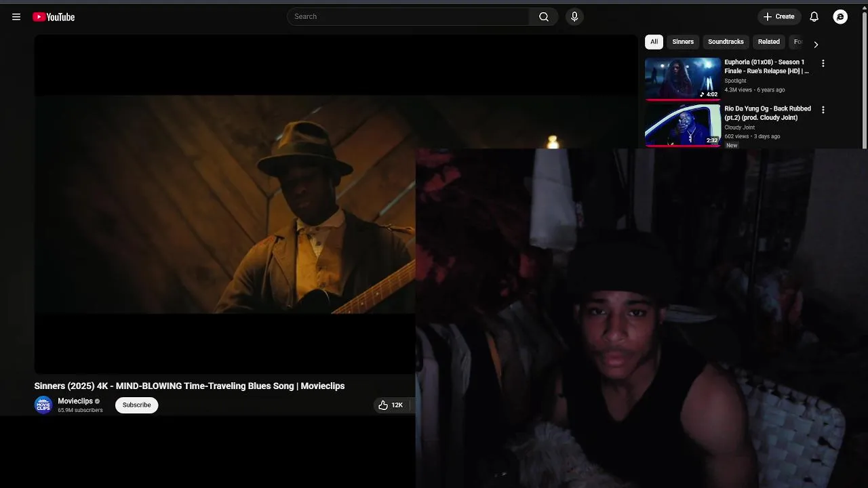Visit the Cloudy Joint channel name
Viewport: 868px width, 488px height.
click(739, 127)
